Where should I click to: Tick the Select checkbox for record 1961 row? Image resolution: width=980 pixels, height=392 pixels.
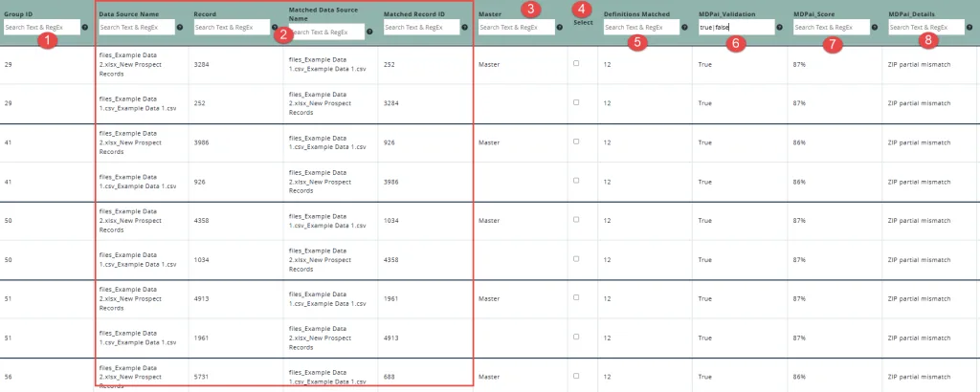(x=576, y=337)
